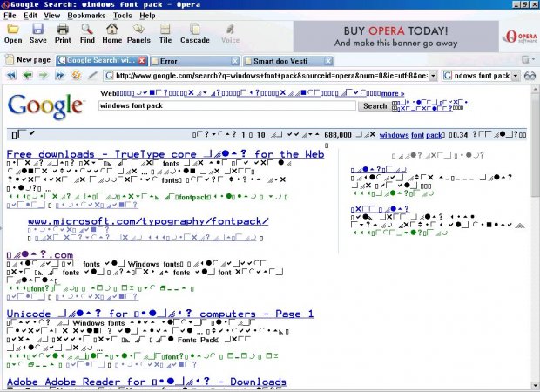Click the scrollbar up arrow

tap(536, 89)
